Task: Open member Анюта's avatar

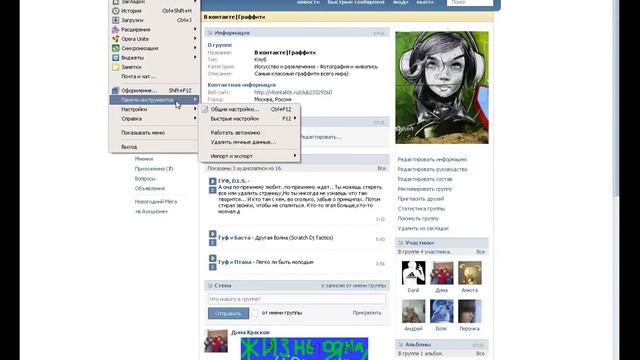Action: pos(469,273)
